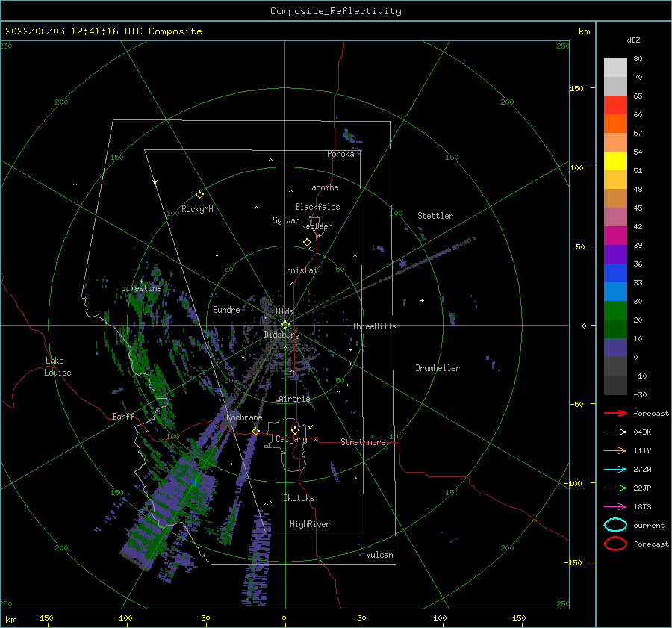The width and height of the screenshot is (672, 628).
Task: Pick the magenta 42 dBZ swatch
Action: (615, 236)
